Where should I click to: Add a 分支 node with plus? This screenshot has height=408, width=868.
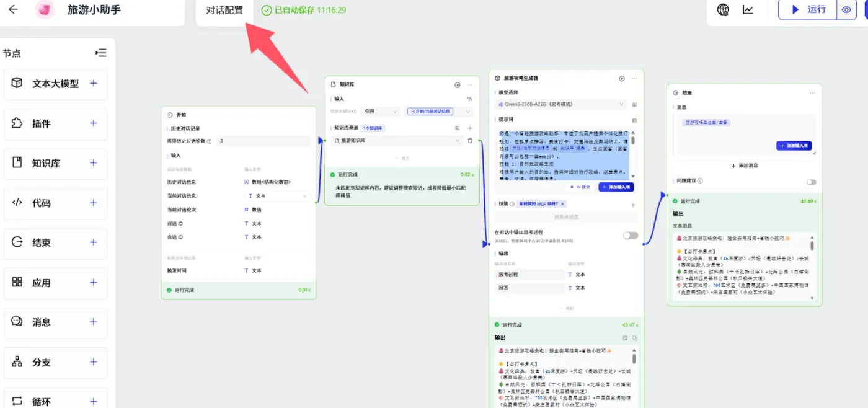(x=94, y=361)
